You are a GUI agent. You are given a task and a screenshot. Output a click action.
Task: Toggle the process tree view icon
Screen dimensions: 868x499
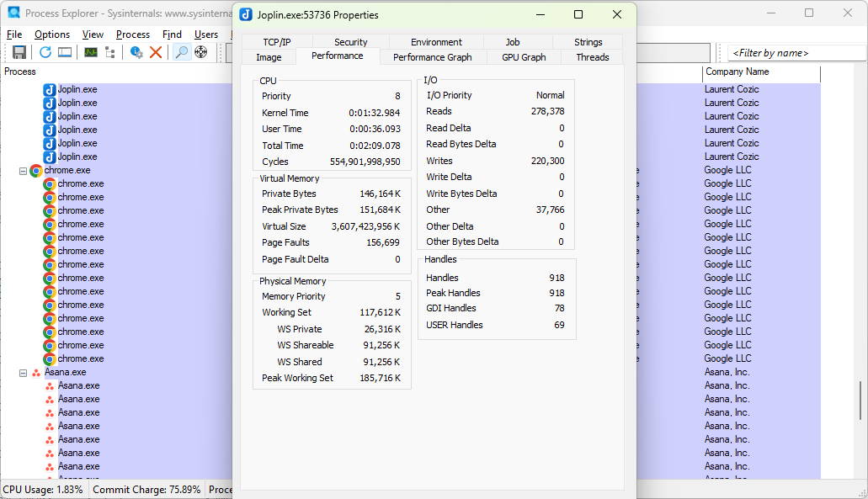click(x=110, y=52)
